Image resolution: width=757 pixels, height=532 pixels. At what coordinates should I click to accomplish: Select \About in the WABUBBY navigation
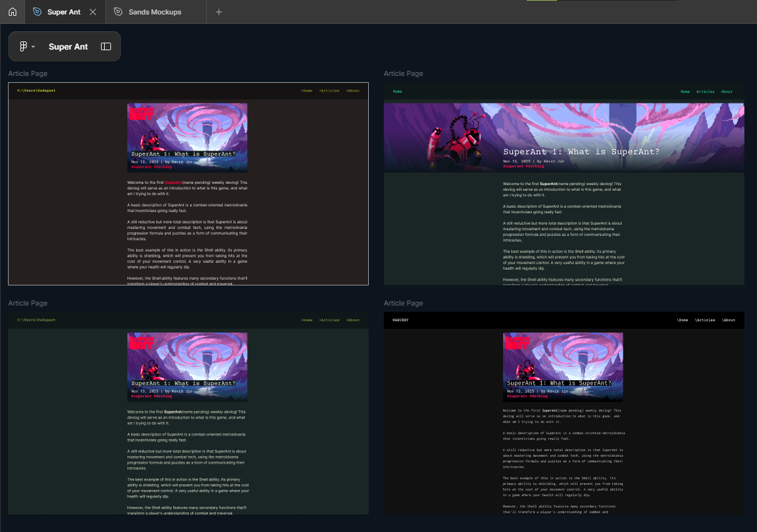click(729, 320)
